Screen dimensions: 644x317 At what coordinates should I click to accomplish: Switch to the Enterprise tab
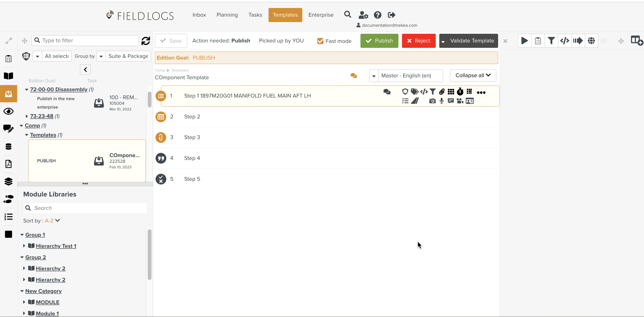click(x=321, y=15)
